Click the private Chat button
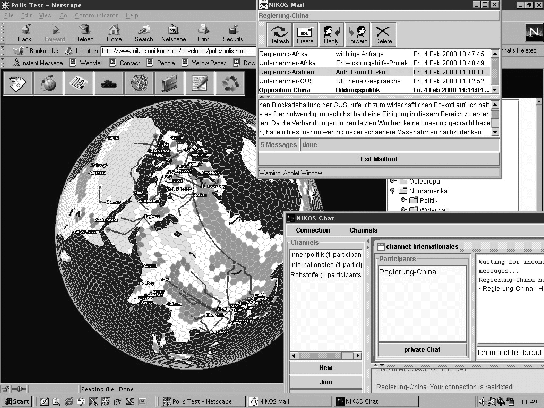This screenshot has height=408, width=544. pos(422,350)
